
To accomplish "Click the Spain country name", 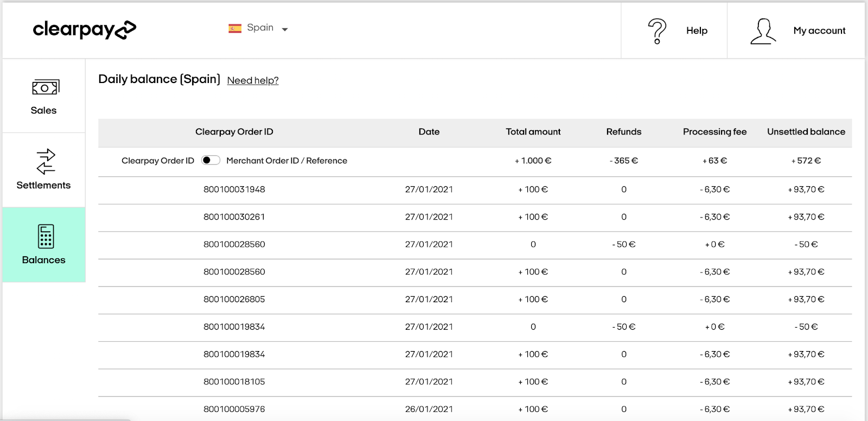I will (260, 28).
